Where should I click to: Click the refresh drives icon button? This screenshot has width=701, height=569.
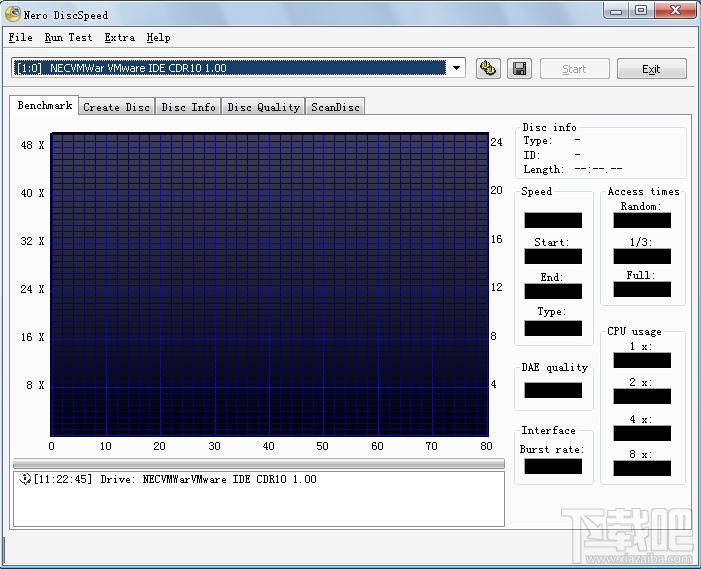point(488,69)
